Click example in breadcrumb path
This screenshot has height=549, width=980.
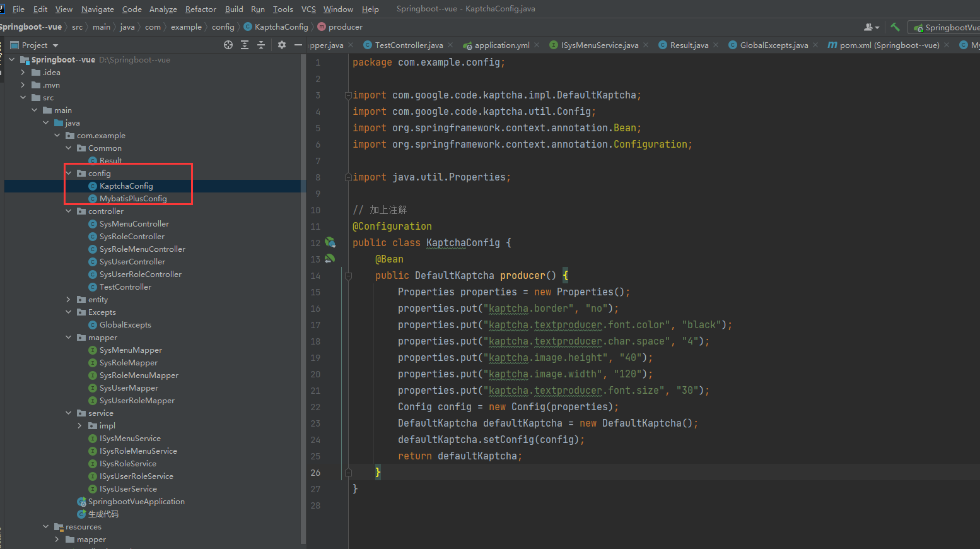click(x=186, y=27)
